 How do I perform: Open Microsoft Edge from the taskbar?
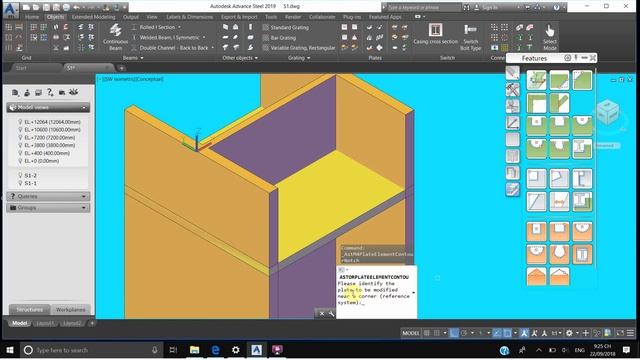215,350
